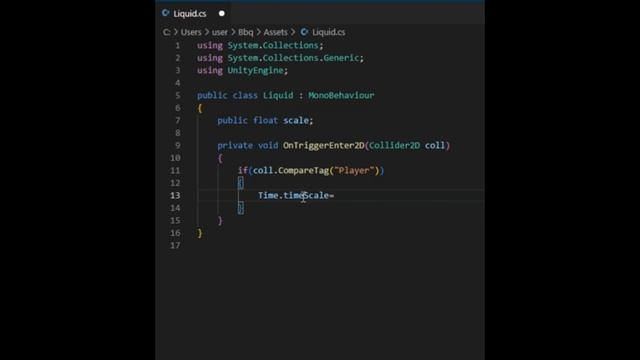Click the 'Liquid.cs' breadcrumb file name
Image resolution: width=640 pixels, height=360 pixels.
(x=329, y=32)
